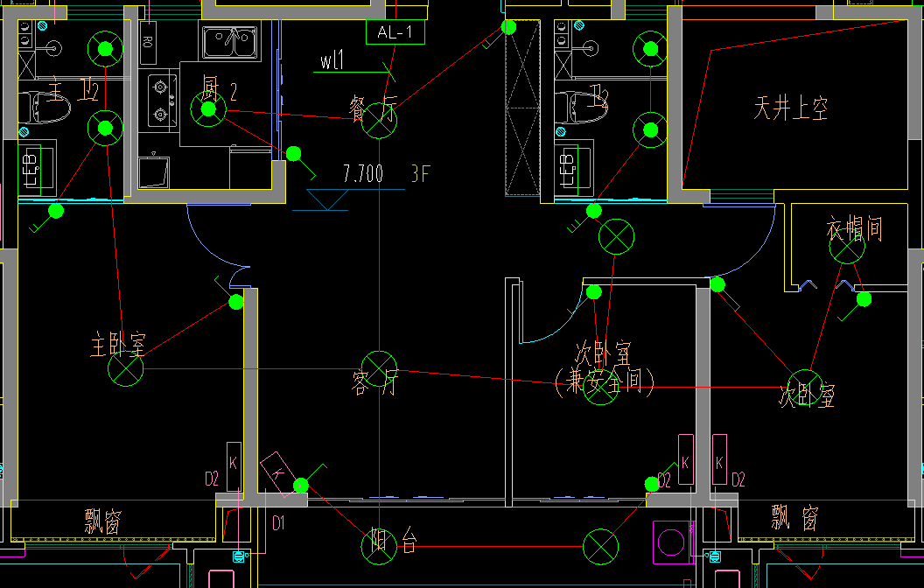Click the elevation marker triangle
This screenshot has height=588, width=924.
[327, 199]
